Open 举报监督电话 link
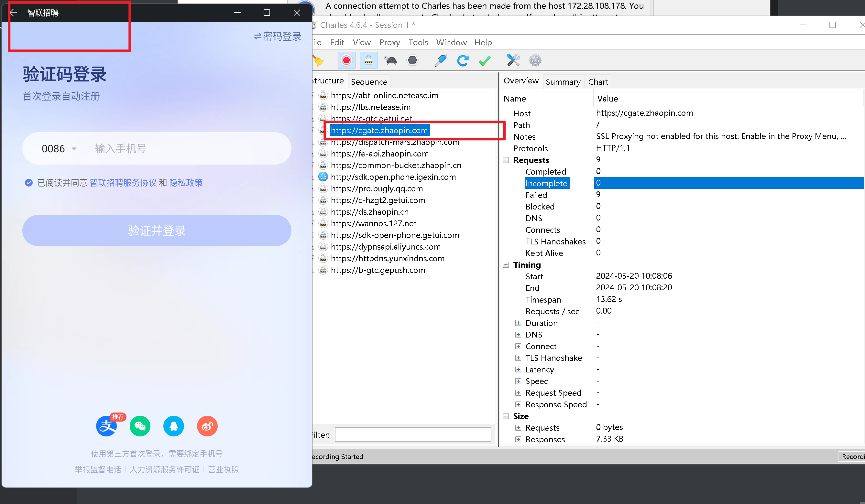The width and height of the screenshot is (865, 504). coord(98,469)
